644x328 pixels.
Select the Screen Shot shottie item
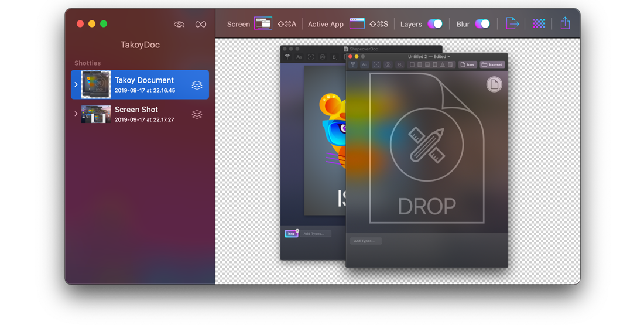tap(143, 114)
